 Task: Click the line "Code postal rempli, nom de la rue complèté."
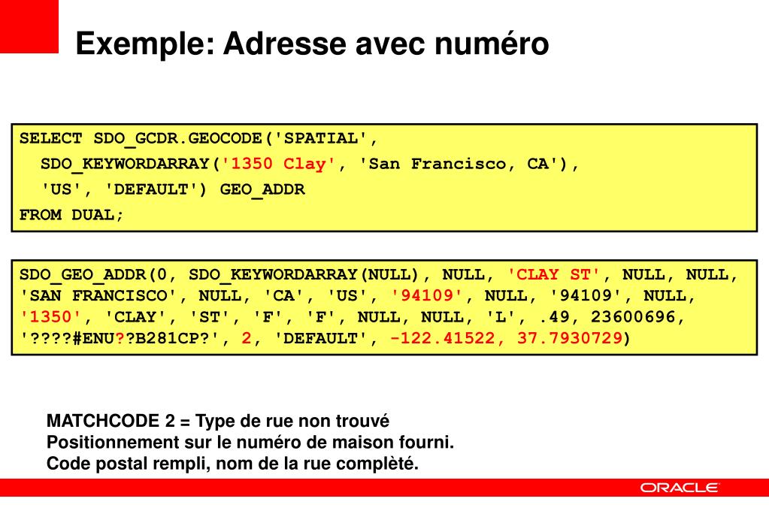(x=232, y=464)
